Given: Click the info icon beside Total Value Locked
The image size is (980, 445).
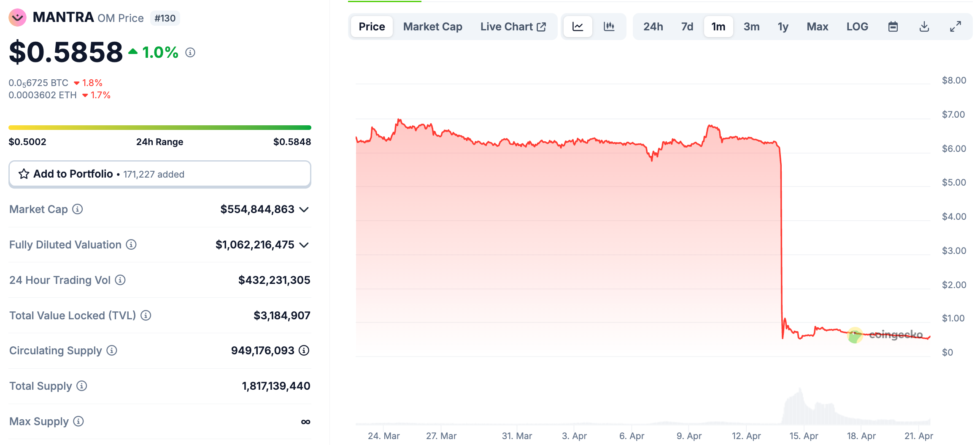Looking at the screenshot, I should point(146,316).
